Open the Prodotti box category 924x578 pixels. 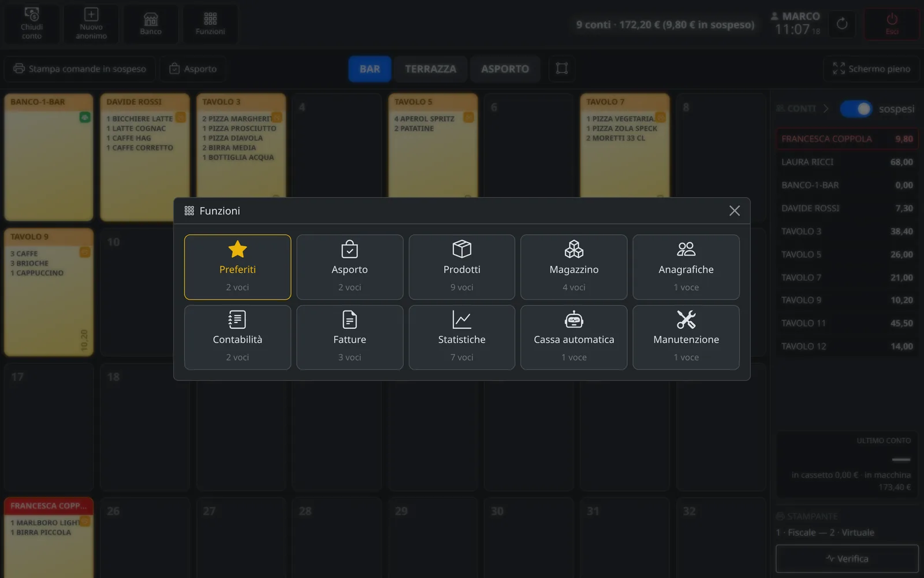tap(461, 267)
